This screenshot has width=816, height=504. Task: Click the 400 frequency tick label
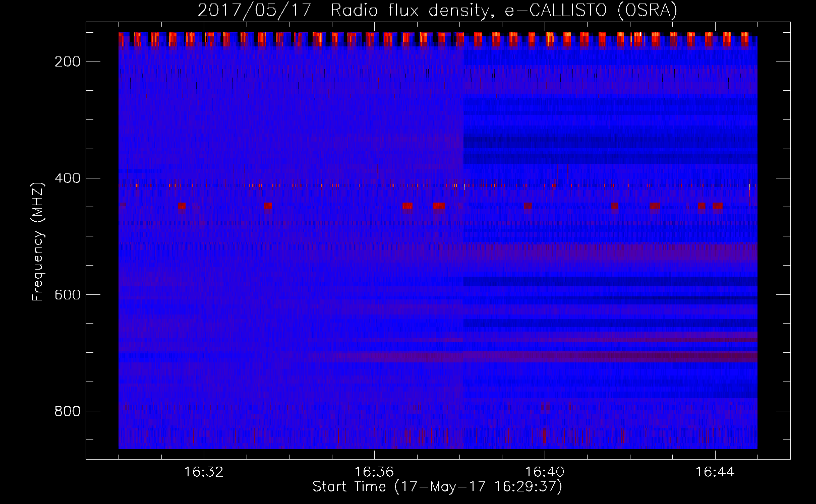(x=68, y=178)
